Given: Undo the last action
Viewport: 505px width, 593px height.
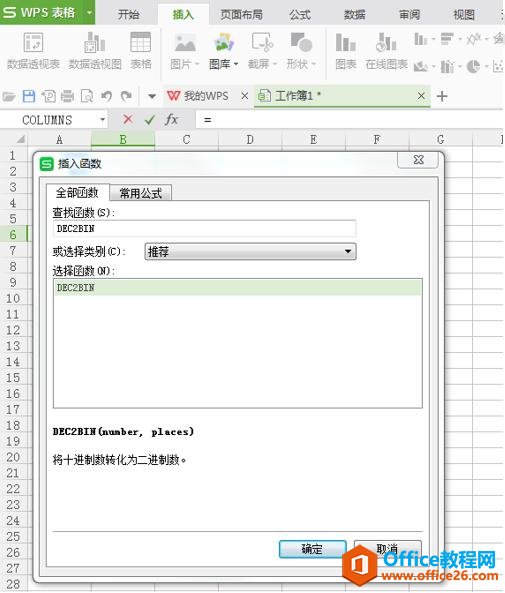Looking at the screenshot, I should pyautogui.click(x=106, y=96).
